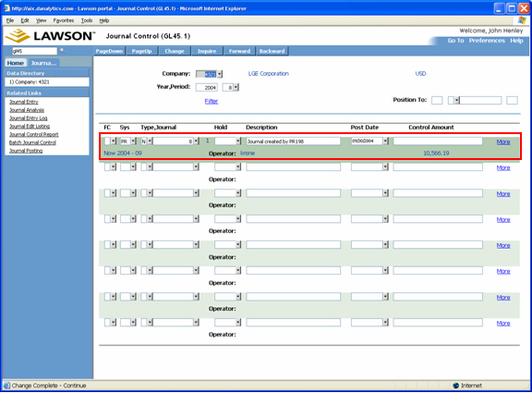
Task: Click the amount '10,566.19'
Action: pyautogui.click(x=436, y=154)
